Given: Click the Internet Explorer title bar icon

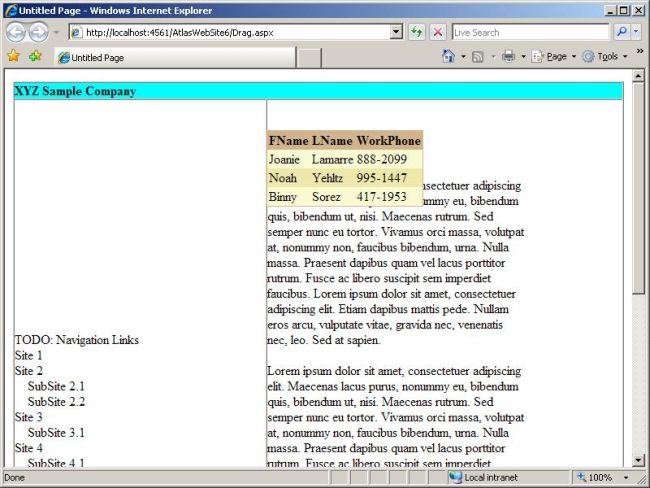Looking at the screenshot, I should point(11,10).
